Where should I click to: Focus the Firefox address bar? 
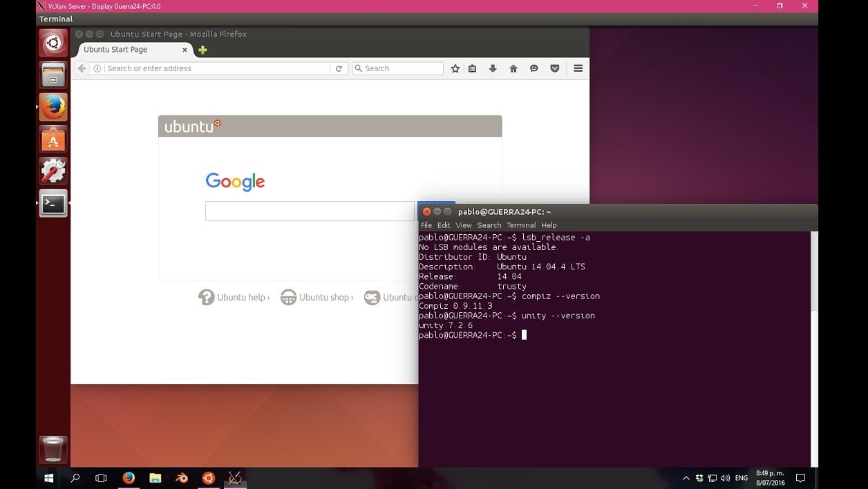[218, 68]
